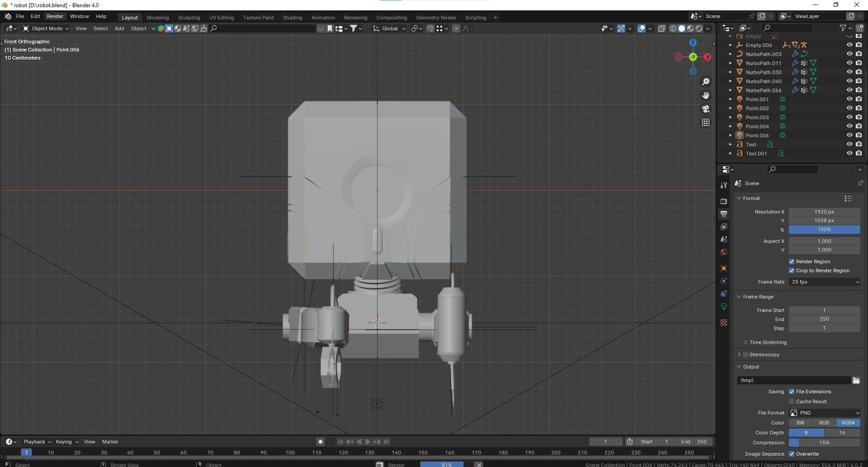Open the Output properties tab
Image resolution: width=868 pixels, height=467 pixels.
point(724,214)
